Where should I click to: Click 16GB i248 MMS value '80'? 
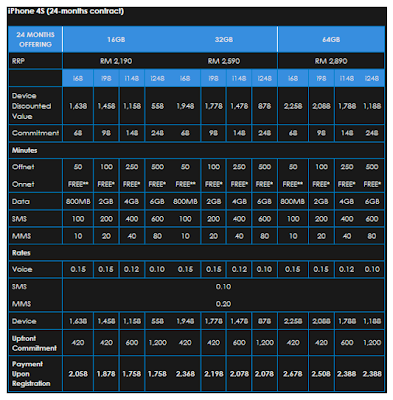pos(157,236)
